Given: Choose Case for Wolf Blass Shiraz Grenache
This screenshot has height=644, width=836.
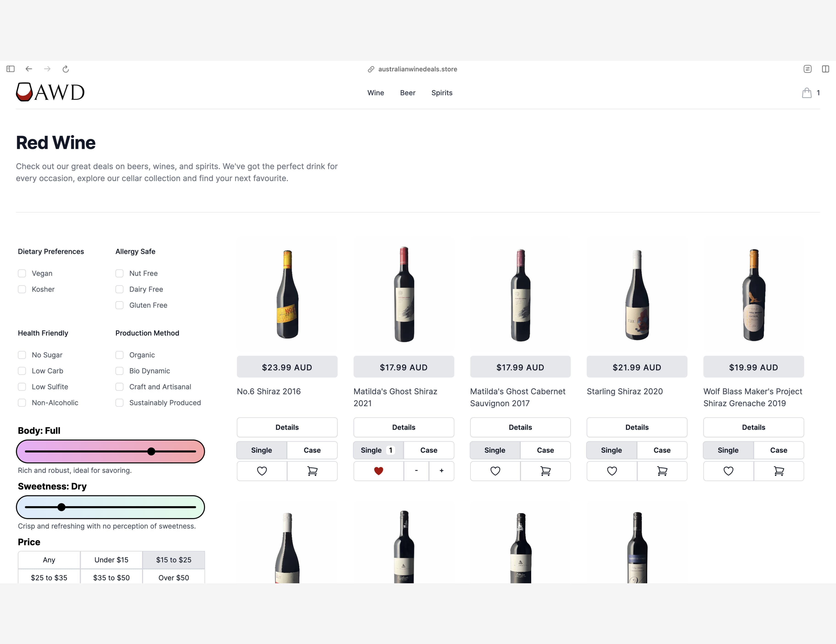Looking at the screenshot, I should click(x=779, y=450).
